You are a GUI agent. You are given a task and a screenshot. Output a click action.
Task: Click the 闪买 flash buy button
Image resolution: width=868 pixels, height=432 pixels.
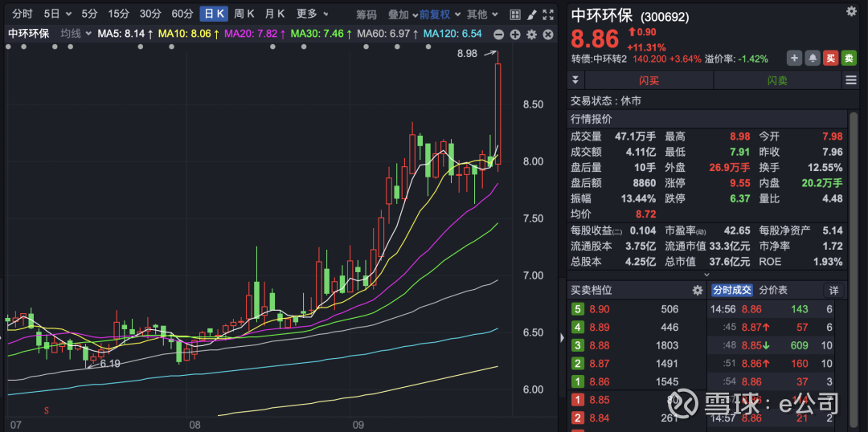click(x=649, y=80)
